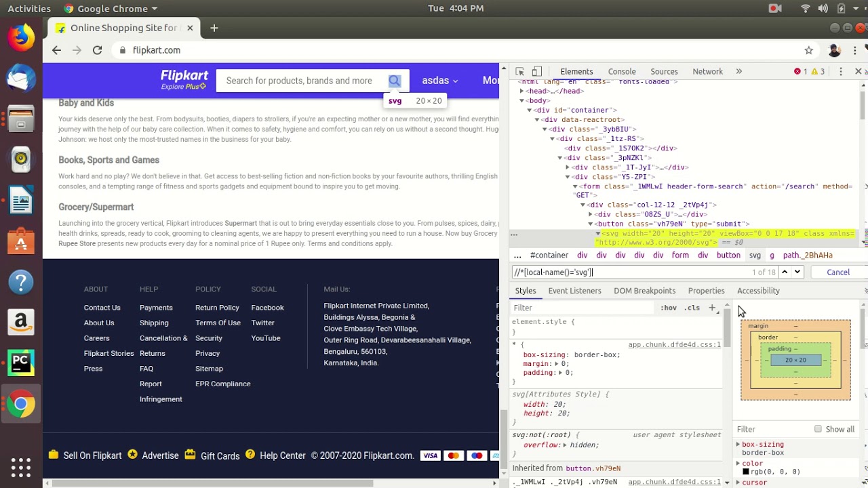The width and height of the screenshot is (868, 488).
Task: Click Gift Cards in the footer
Action: coord(220,456)
